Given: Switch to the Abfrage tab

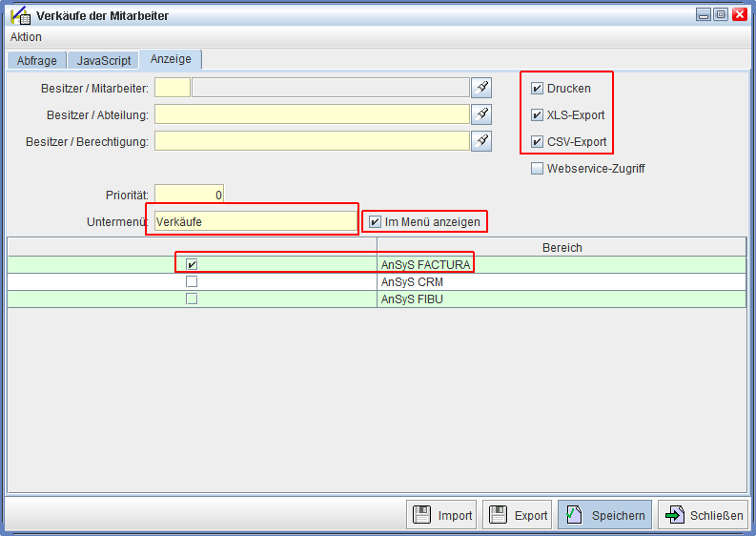Looking at the screenshot, I should tap(37, 60).
